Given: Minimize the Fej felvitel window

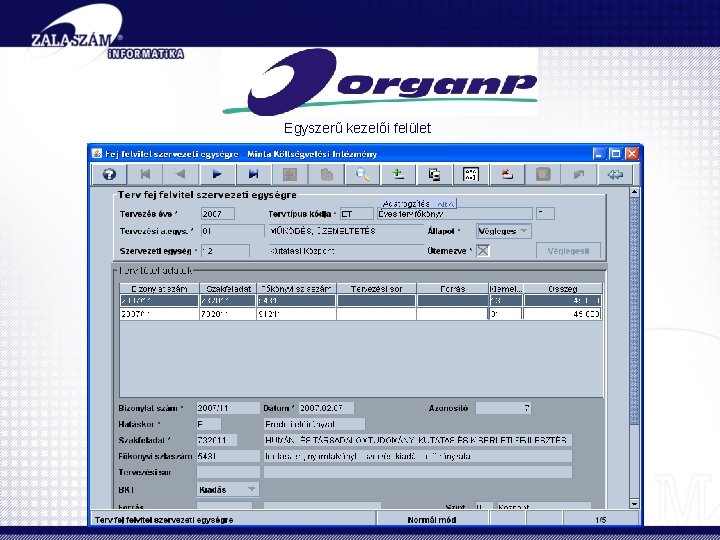Looking at the screenshot, I should point(599,153).
